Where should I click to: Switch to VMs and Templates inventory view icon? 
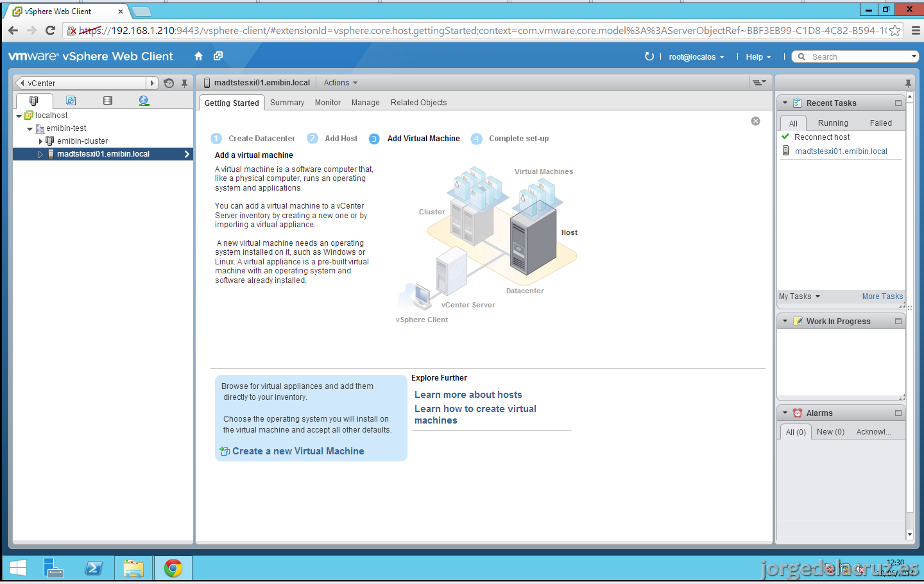click(71, 101)
